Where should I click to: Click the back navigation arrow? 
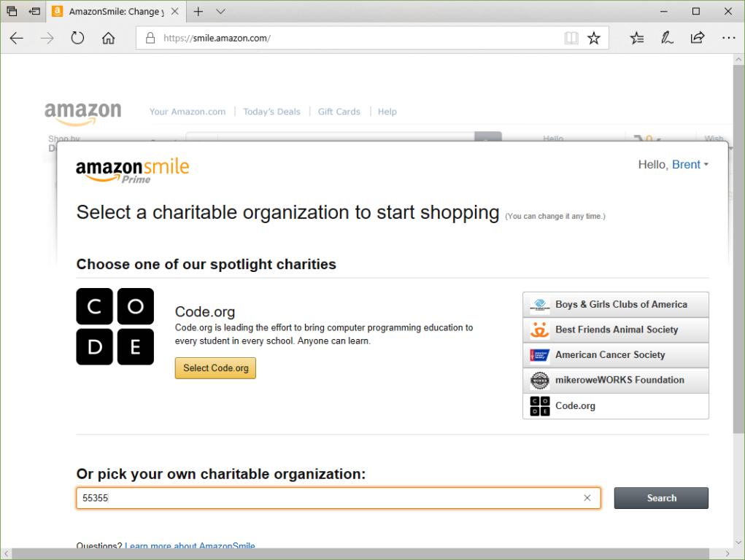point(17,39)
